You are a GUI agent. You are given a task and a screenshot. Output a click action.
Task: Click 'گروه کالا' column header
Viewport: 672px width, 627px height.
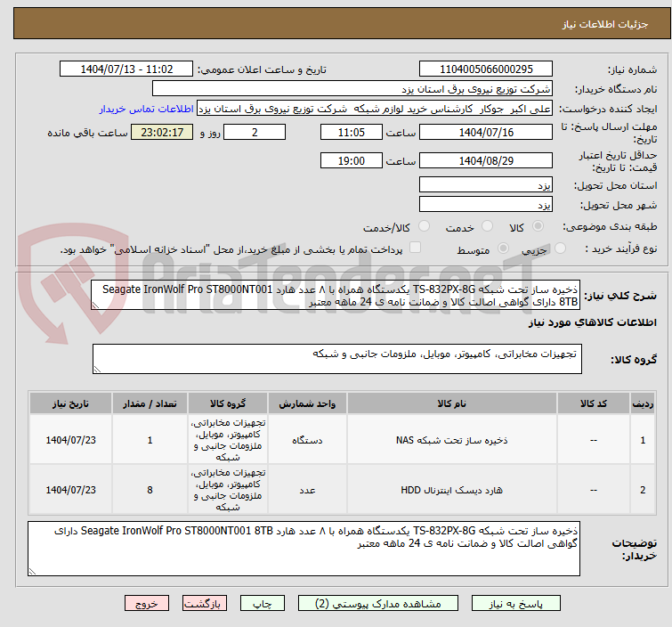[x=228, y=403]
